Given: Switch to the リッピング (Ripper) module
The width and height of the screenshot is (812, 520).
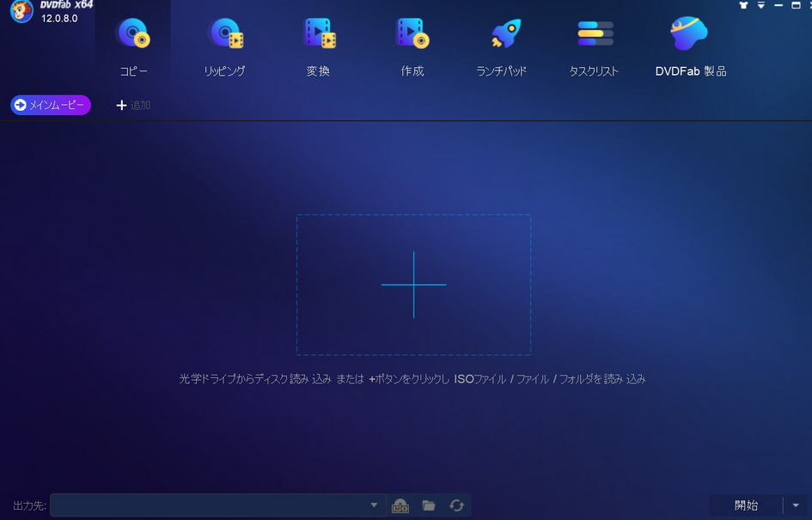Looking at the screenshot, I should tap(225, 45).
